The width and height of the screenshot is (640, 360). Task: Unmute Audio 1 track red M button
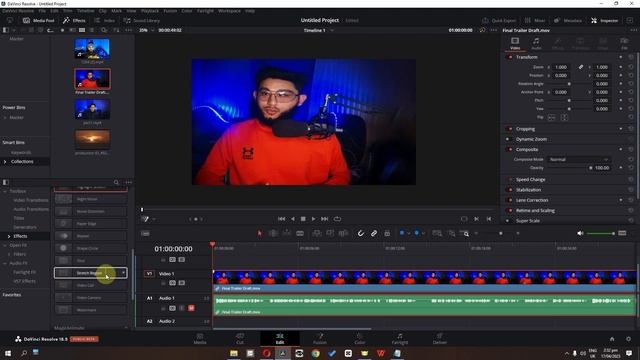coord(191,308)
